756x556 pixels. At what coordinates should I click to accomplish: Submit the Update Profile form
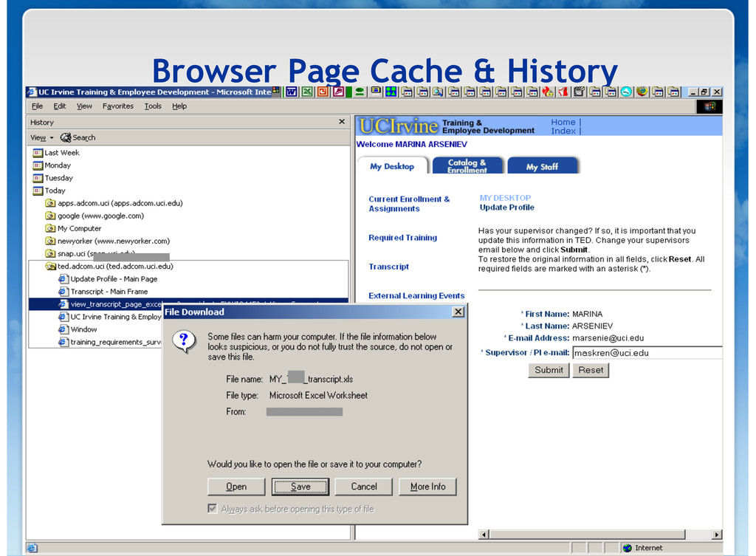pos(549,370)
